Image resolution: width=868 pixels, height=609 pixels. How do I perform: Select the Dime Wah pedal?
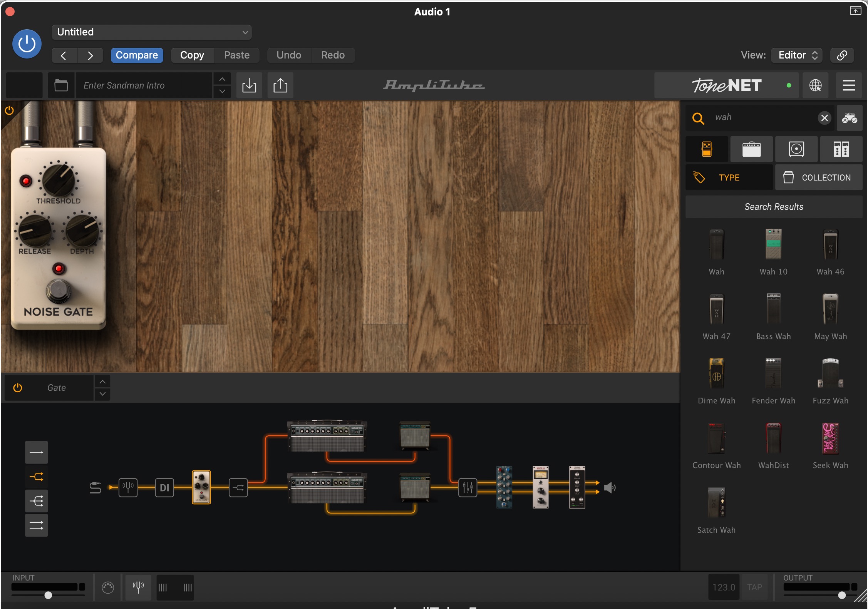(x=716, y=373)
